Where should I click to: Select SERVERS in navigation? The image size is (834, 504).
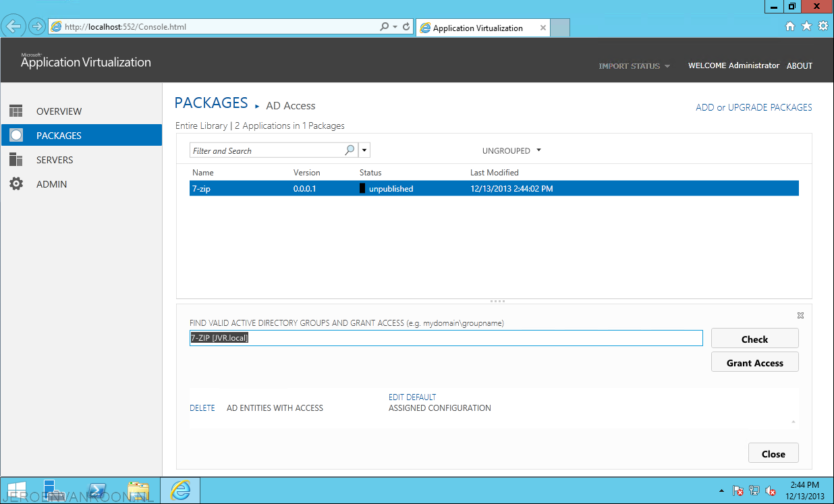[x=55, y=160]
